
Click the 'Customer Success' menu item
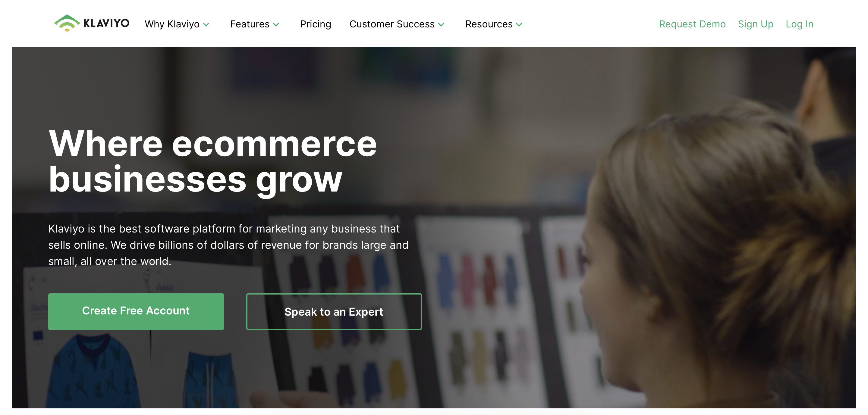pos(394,23)
